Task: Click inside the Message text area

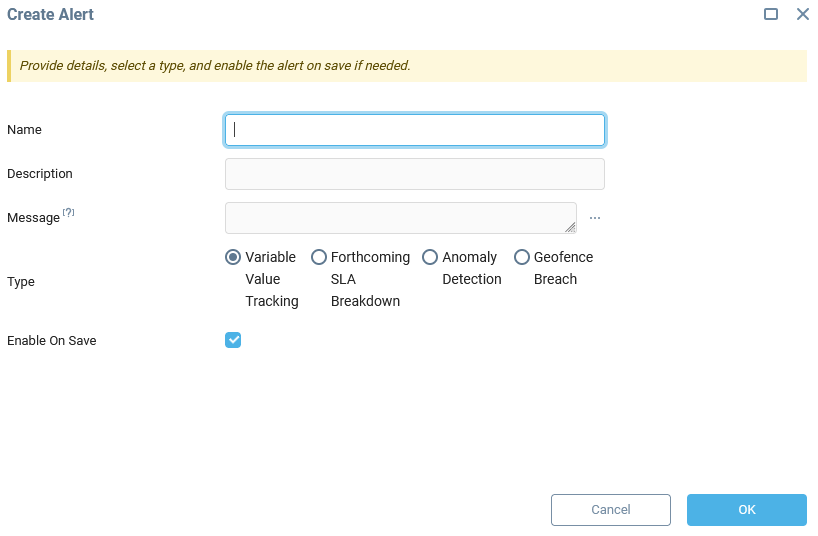Action: click(400, 217)
